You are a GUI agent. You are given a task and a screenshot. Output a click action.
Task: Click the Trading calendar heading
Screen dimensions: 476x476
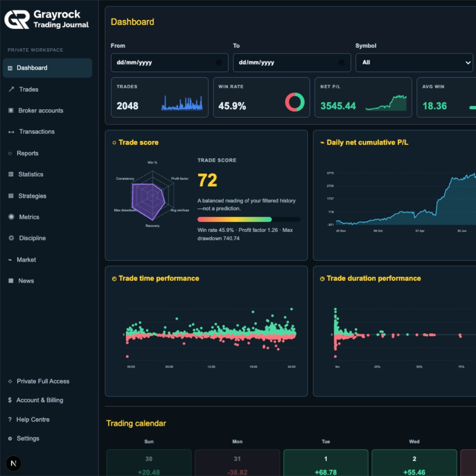click(136, 423)
